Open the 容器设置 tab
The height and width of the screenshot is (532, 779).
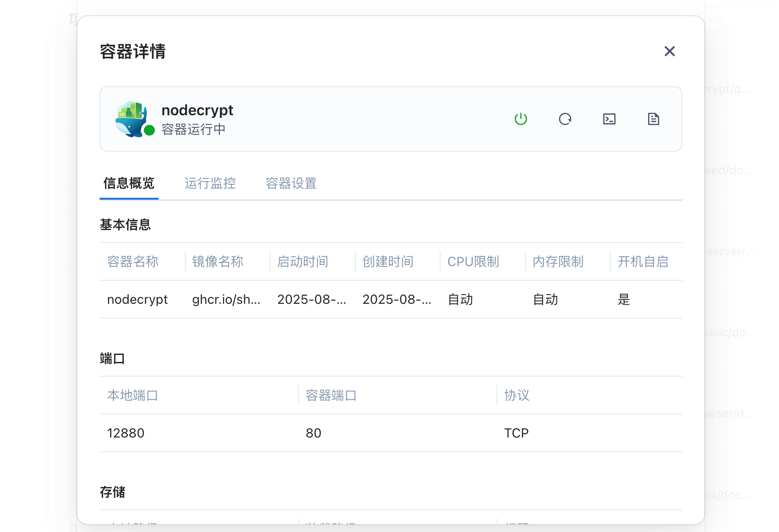click(291, 183)
